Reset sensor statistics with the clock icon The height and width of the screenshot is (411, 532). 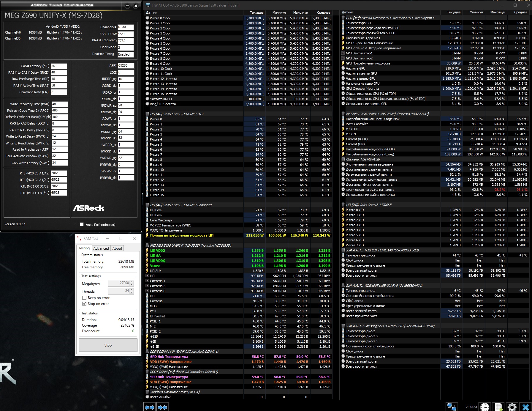(x=485, y=407)
